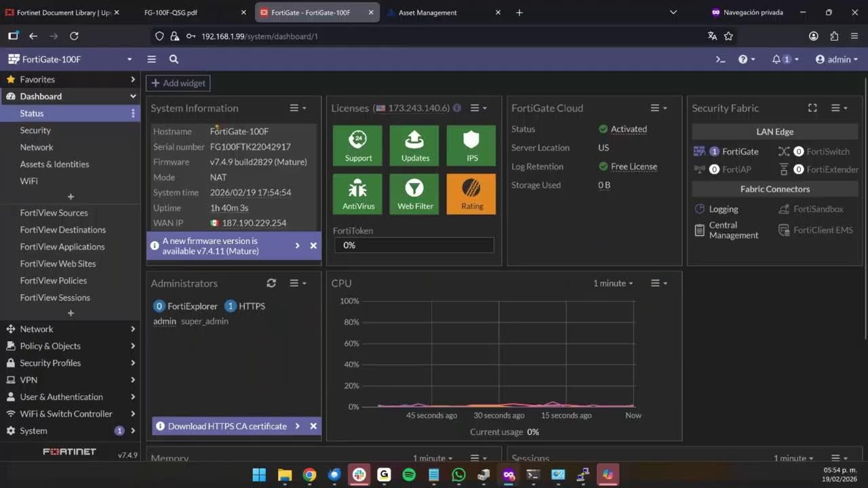Viewport: 868px width, 488px height.
Task: Click Download HTTPS CA certificate
Action: 227,426
